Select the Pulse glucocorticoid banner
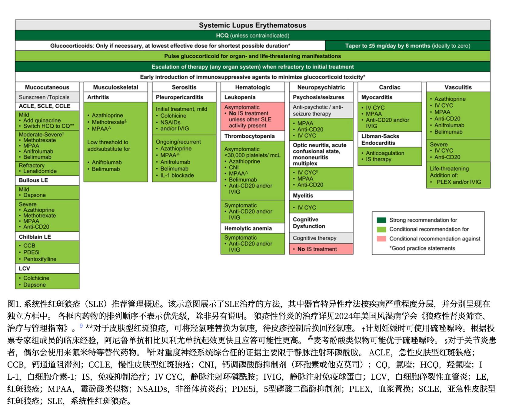532x410 pixels. pos(252,56)
